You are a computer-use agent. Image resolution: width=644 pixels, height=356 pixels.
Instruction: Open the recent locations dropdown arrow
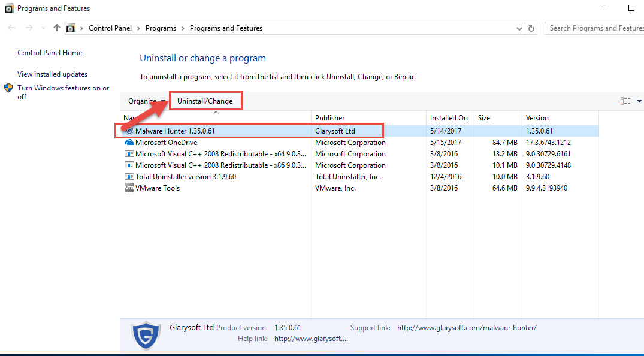click(43, 28)
